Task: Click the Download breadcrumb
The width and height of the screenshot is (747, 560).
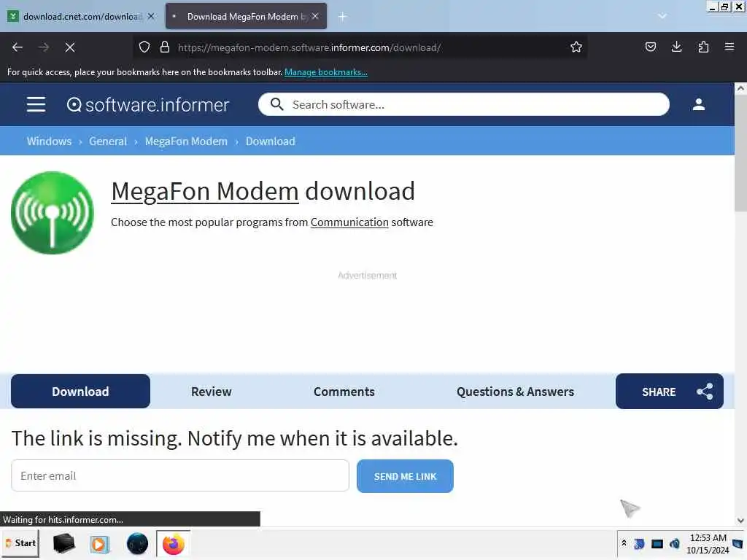Action: [271, 141]
